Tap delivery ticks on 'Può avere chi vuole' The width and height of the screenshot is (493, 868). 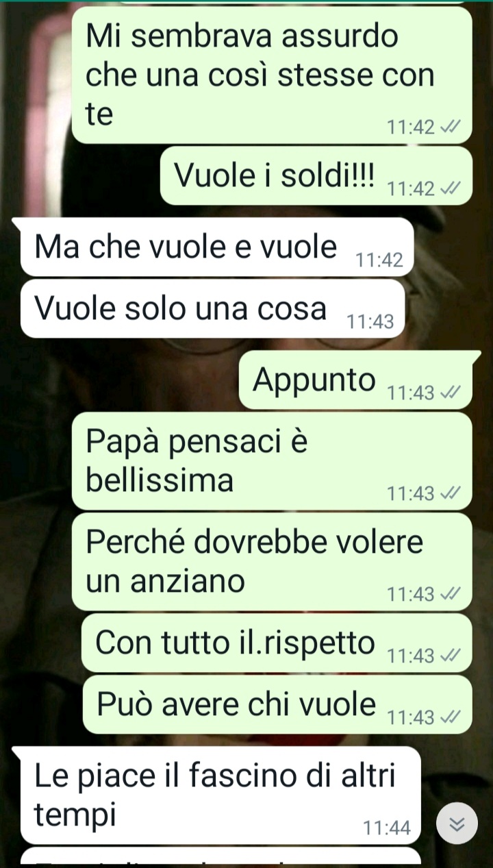[450, 717]
